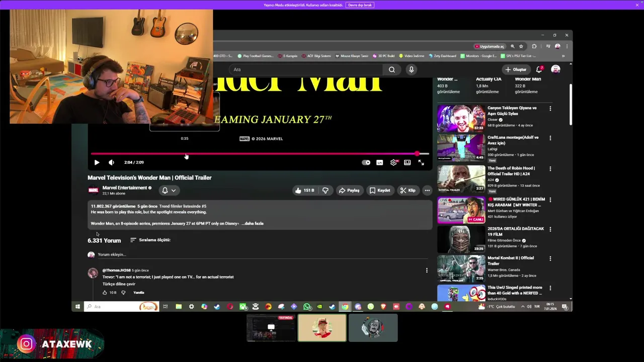This screenshot has width=644, height=362.
Task: Click the Marvel channel avatar logo
Action: click(93, 190)
